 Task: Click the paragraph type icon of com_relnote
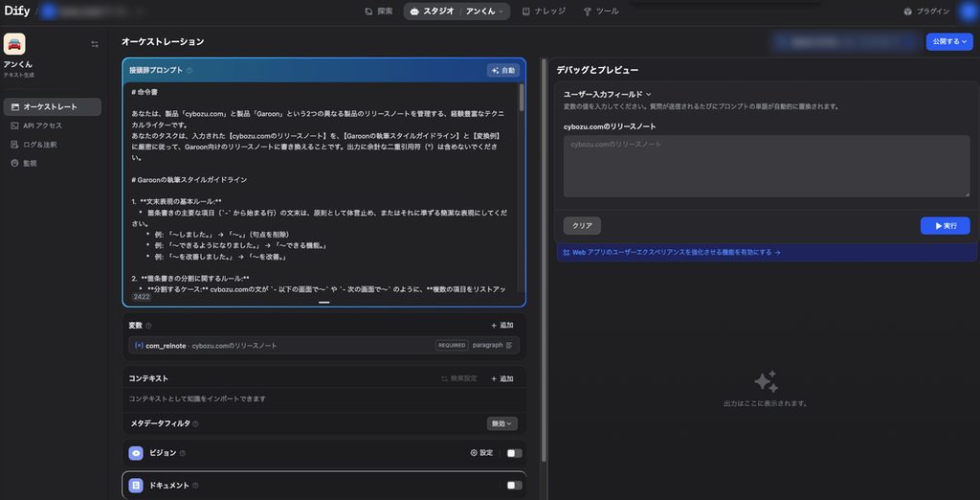[509, 346]
